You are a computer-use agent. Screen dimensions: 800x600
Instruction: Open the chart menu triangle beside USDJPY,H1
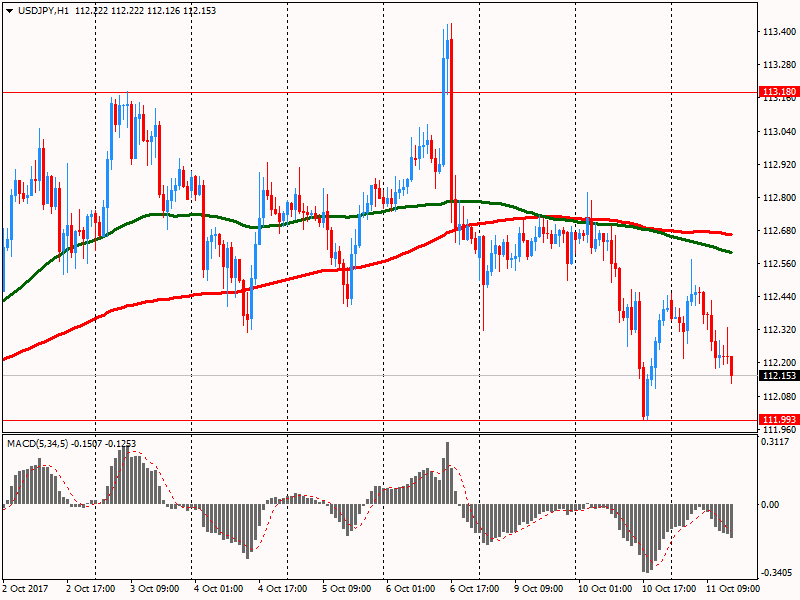(10, 11)
